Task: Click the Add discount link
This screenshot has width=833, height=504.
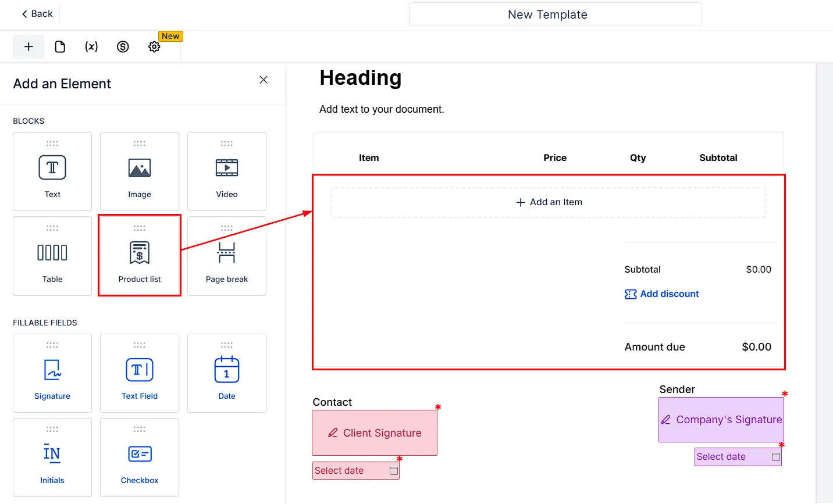Action: (x=662, y=294)
